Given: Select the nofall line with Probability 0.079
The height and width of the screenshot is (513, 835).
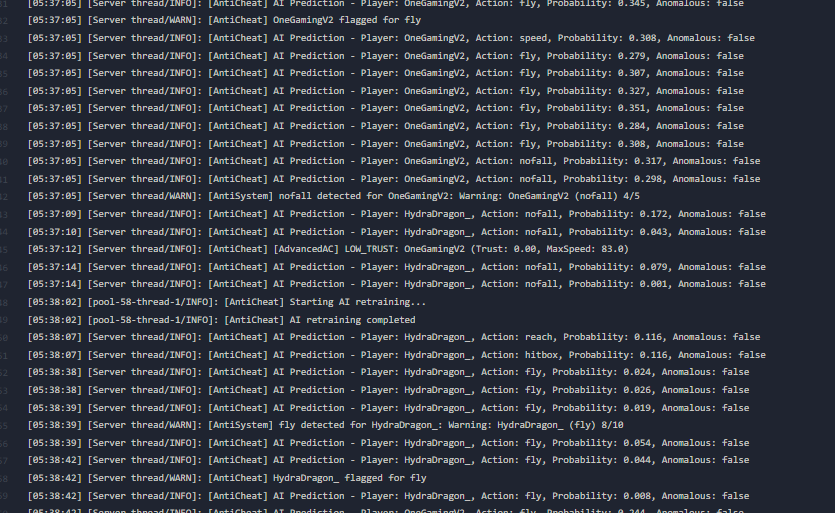Looking at the screenshot, I should pos(397,267).
